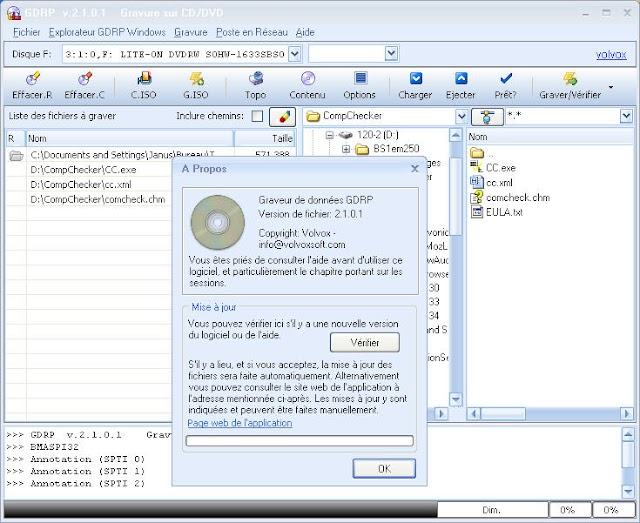The width and height of the screenshot is (640, 523).
Task: Open Explorateur GDRP Windows menu
Action: tap(107, 32)
